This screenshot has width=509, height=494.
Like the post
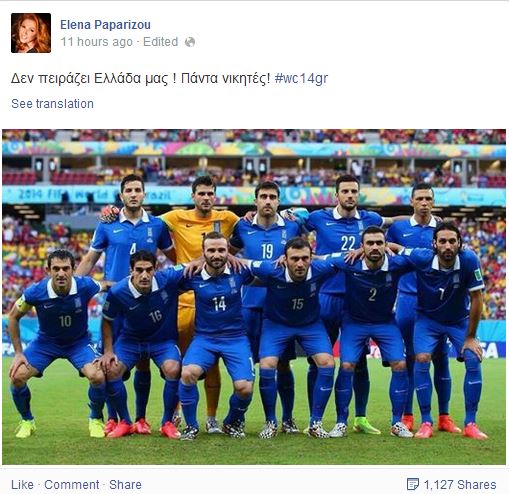(22, 485)
